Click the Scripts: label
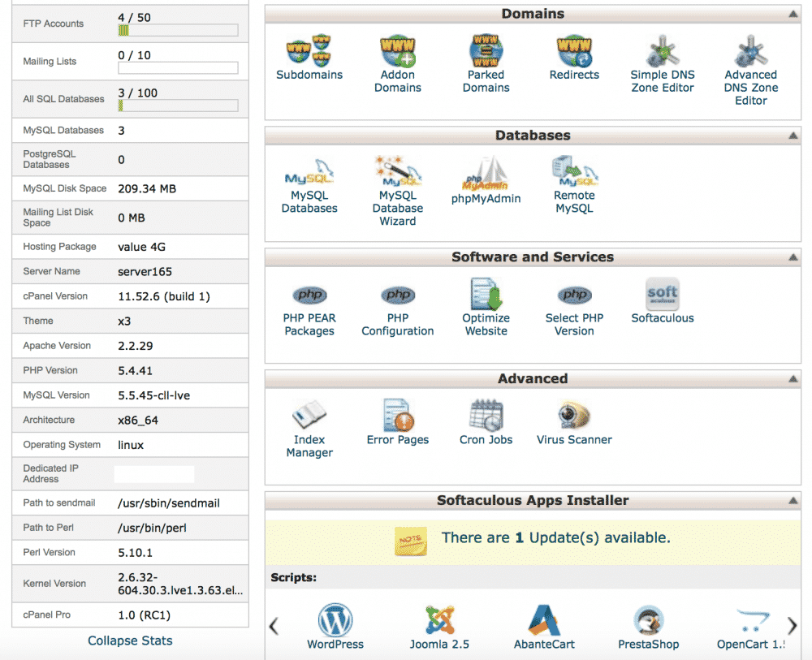Image resolution: width=812 pixels, height=660 pixels. (294, 578)
